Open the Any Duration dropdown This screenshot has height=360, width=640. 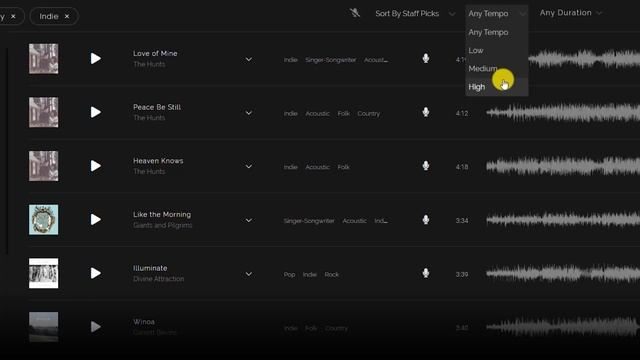click(x=571, y=13)
